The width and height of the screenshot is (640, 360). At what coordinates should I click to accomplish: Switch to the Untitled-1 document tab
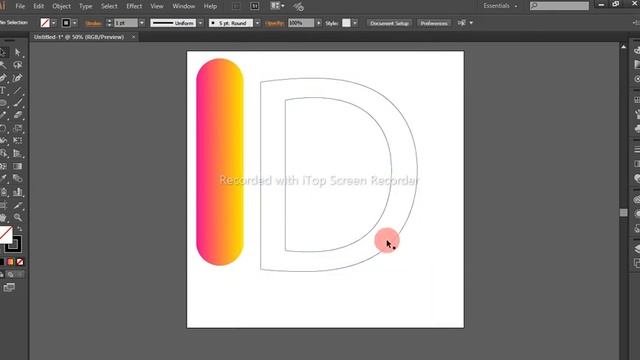(x=79, y=37)
